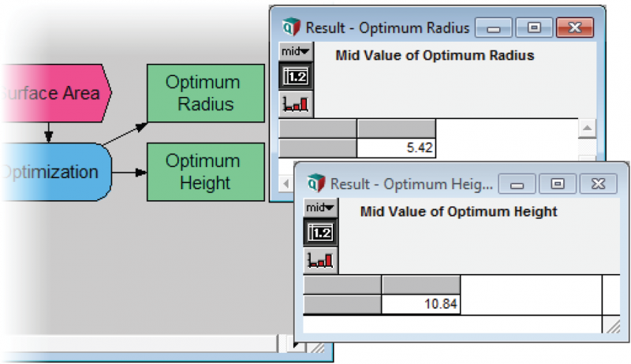631x364 pixels.
Task: Switch Optimum Height result to graph view
Action: pos(320,260)
